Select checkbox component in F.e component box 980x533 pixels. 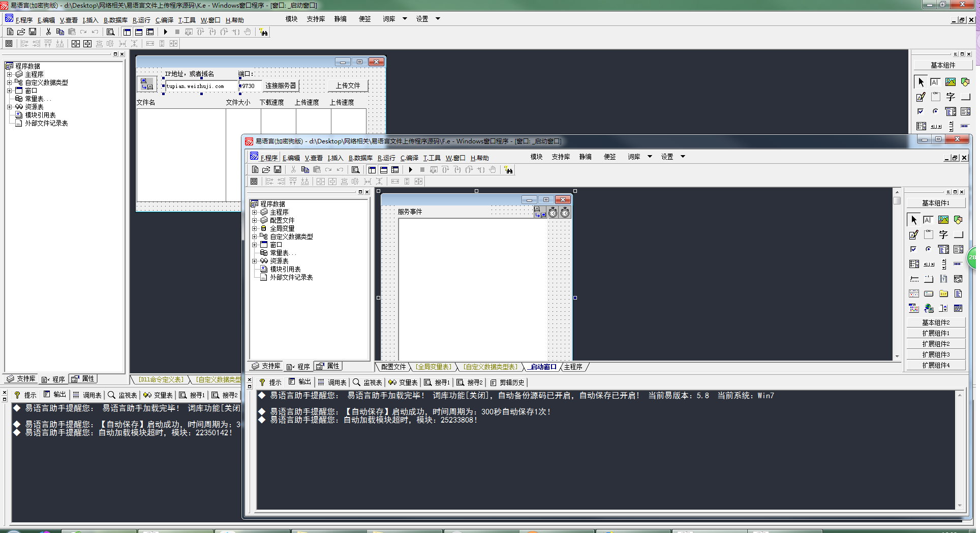pos(914,249)
